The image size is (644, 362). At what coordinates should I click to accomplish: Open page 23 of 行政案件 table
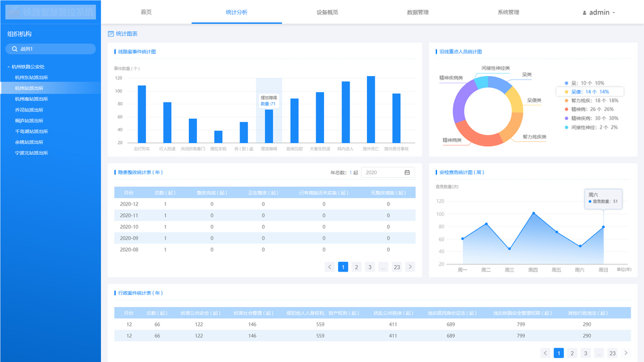(x=613, y=353)
